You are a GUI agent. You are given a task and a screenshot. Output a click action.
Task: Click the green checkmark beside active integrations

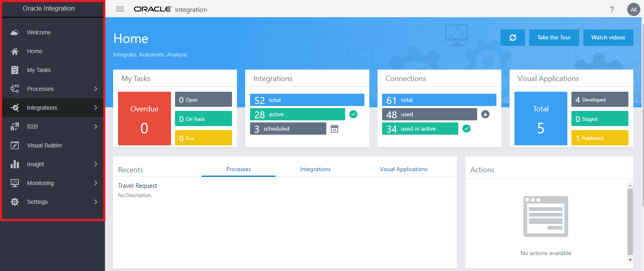353,114
